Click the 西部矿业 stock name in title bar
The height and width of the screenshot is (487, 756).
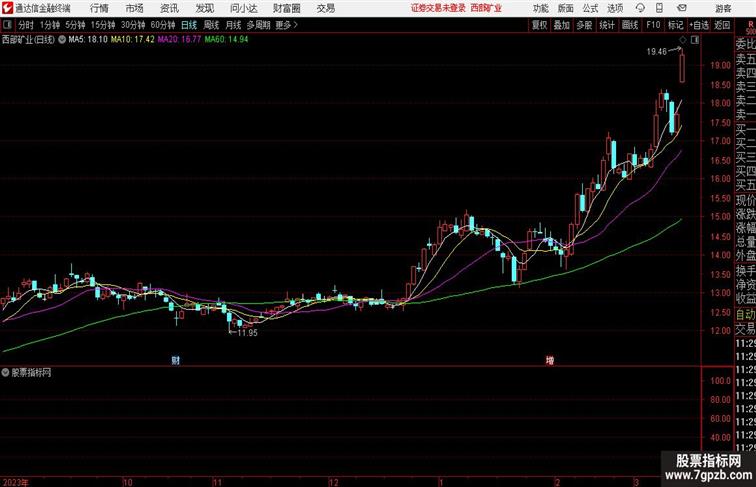click(x=486, y=8)
